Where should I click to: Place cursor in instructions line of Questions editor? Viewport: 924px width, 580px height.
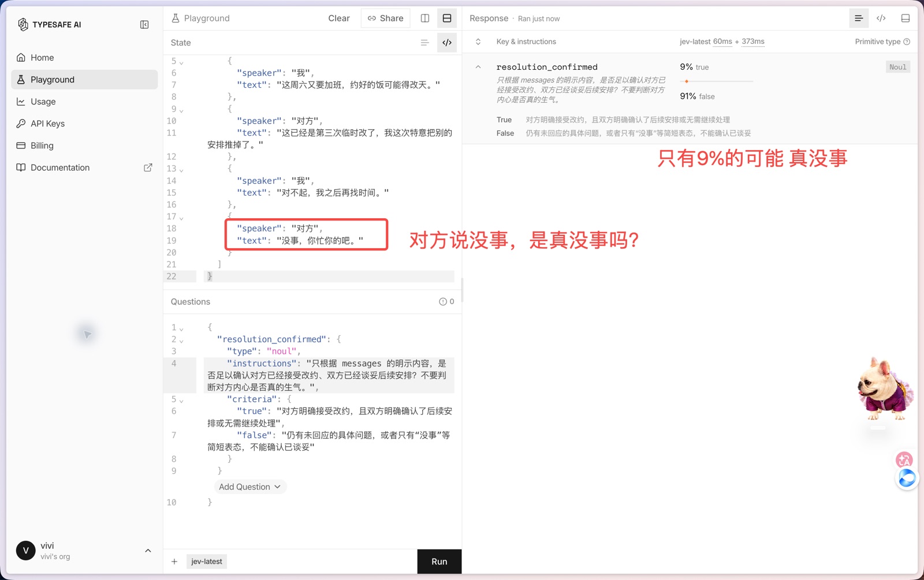329,376
